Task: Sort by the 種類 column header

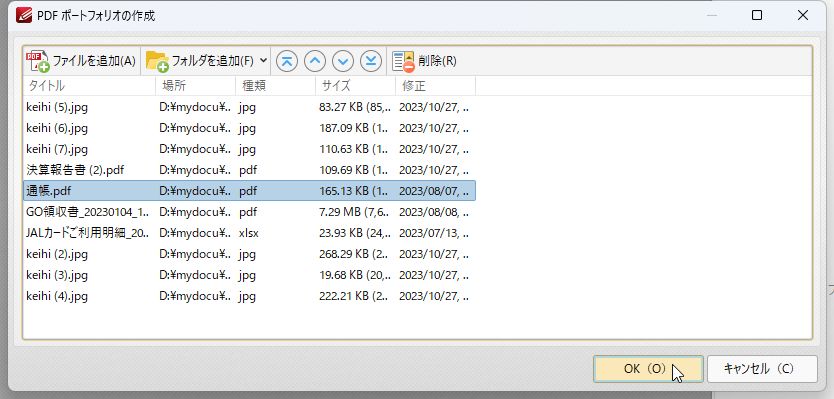Action: tap(276, 86)
